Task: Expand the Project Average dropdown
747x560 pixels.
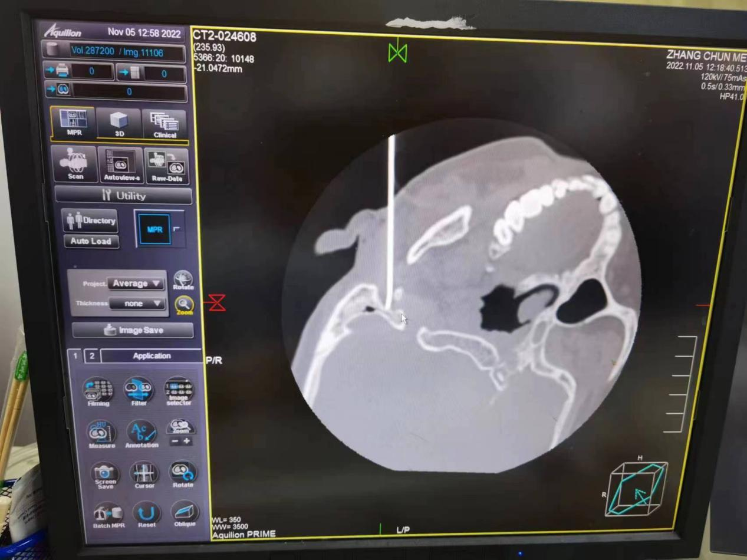Action: pos(136,284)
